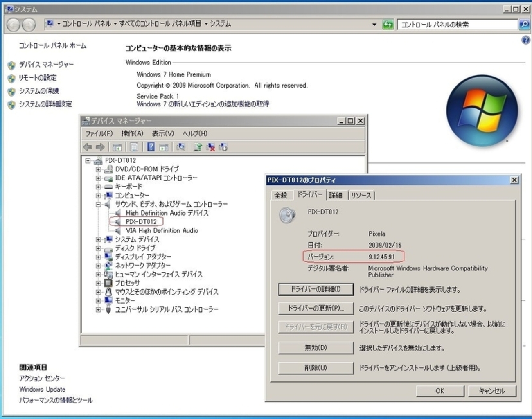Select the processor chip icon in device tree
This screenshot has height=419, width=532.
pos(108,283)
